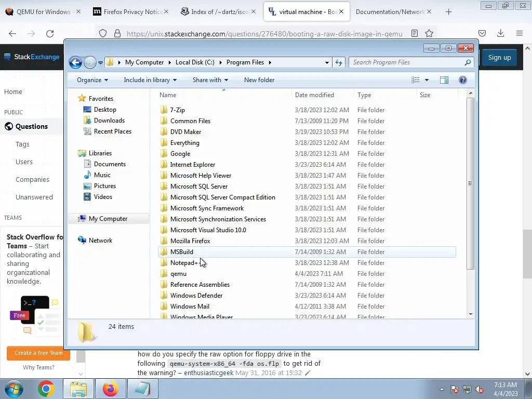532x399 pixels.
Task: Click Sign up on Stack Exchange page
Action: point(499,57)
